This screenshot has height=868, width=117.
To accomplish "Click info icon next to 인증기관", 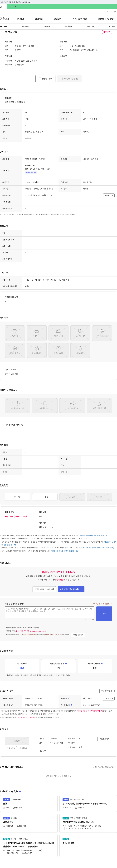I will click(x=69, y=699).
